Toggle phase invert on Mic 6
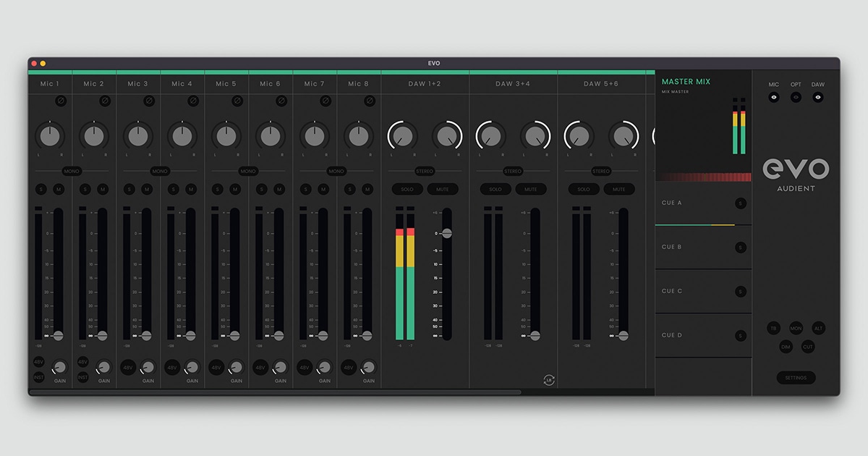The image size is (868, 456). [x=281, y=101]
